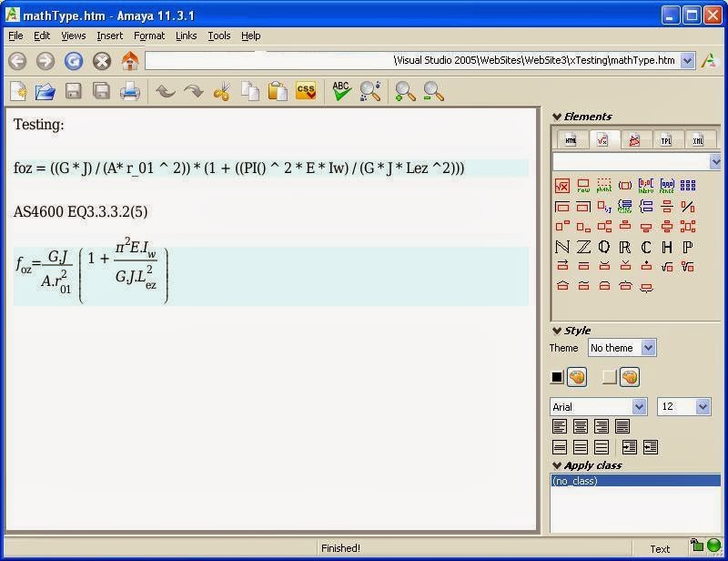Open the Theme dropdown showing No theme
Viewport: 728px width, 561px height.
tap(622, 348)
